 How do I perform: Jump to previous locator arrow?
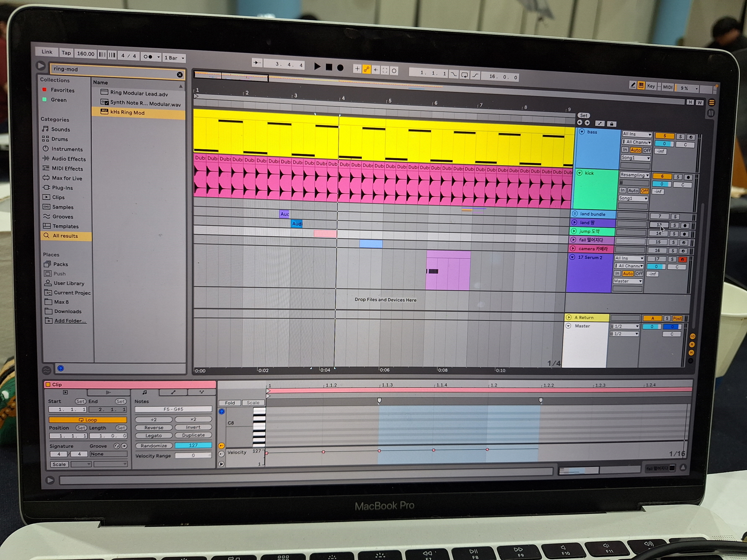click(x=580, y=122)
